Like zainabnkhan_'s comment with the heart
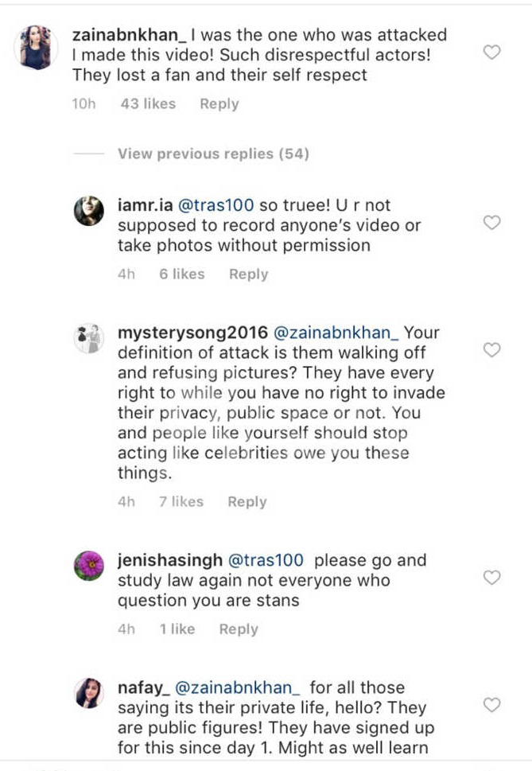 (x=492, y=53)
